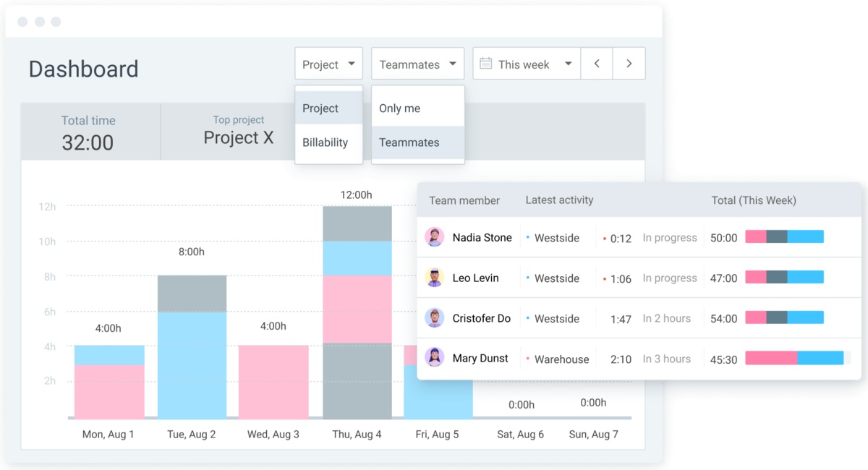This screenshot has width=868, height=470.
Task: Go to previous week with left arrow
Action: 597,64
